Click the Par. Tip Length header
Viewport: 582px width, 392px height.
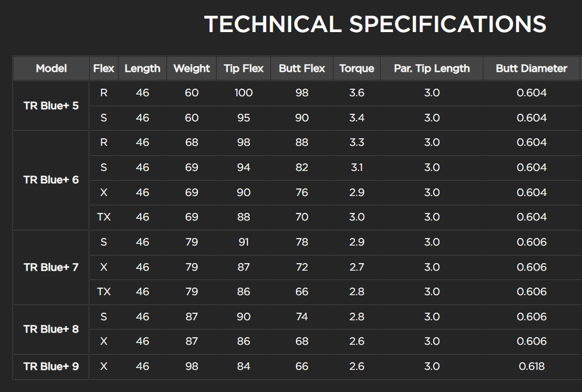point(431,68)
